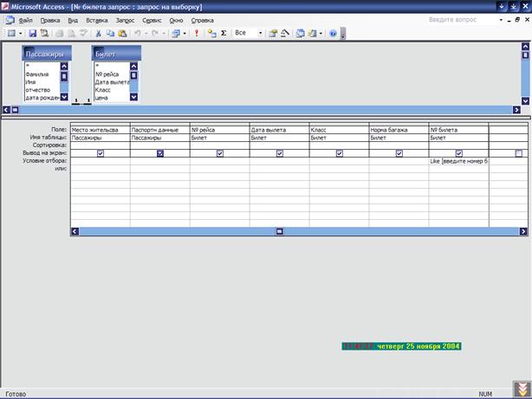Image resolution: width=532 pixels, height=399 pixels.
Task: Run the query with the exclamation icon
Action: [197, 33]
